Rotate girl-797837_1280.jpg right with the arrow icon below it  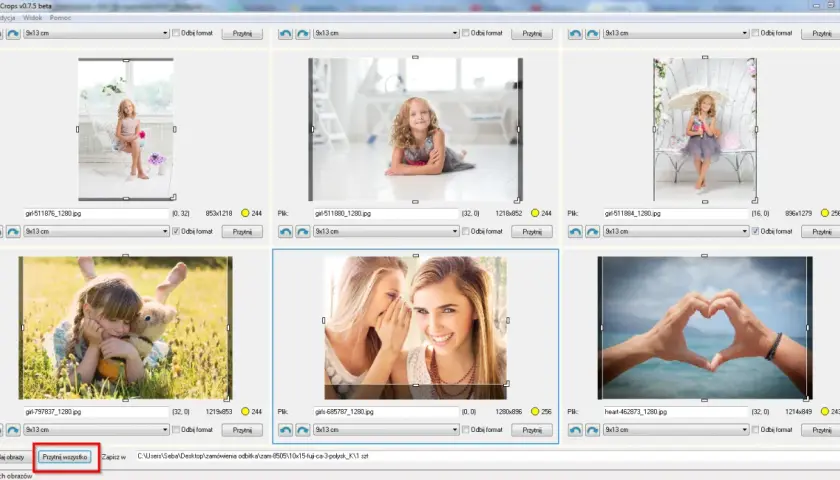(13, 430)
